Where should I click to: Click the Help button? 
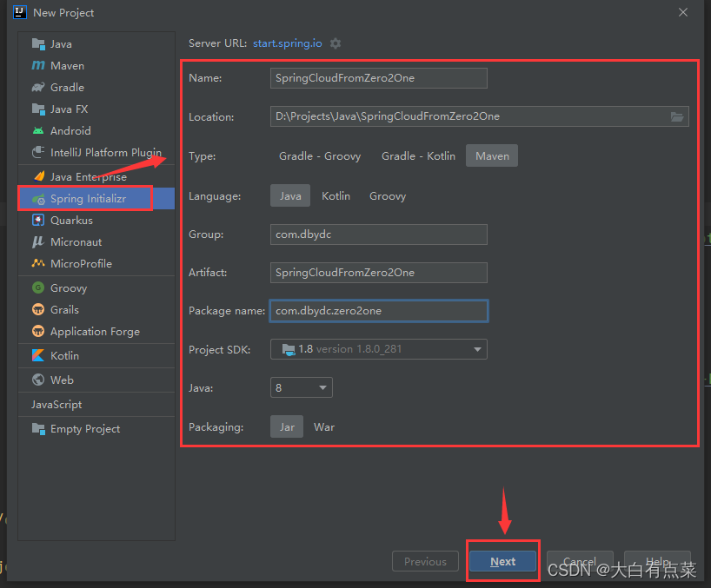point(657,562)
